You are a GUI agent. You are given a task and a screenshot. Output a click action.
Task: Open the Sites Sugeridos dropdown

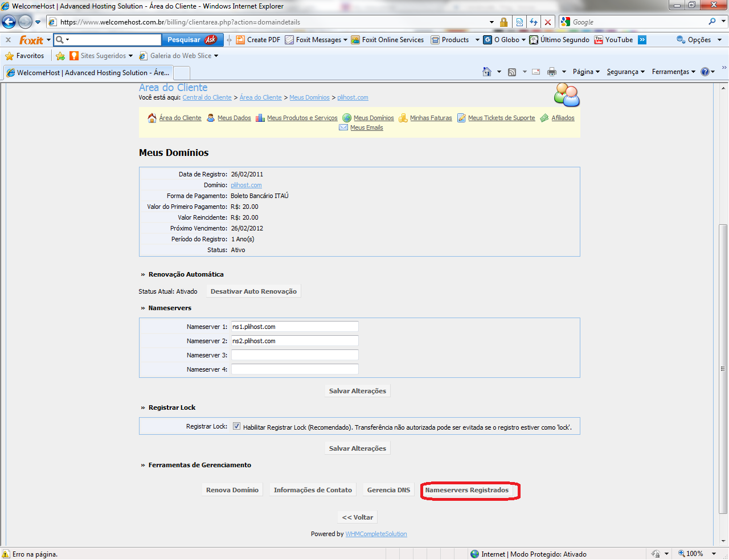coord(101,56)
